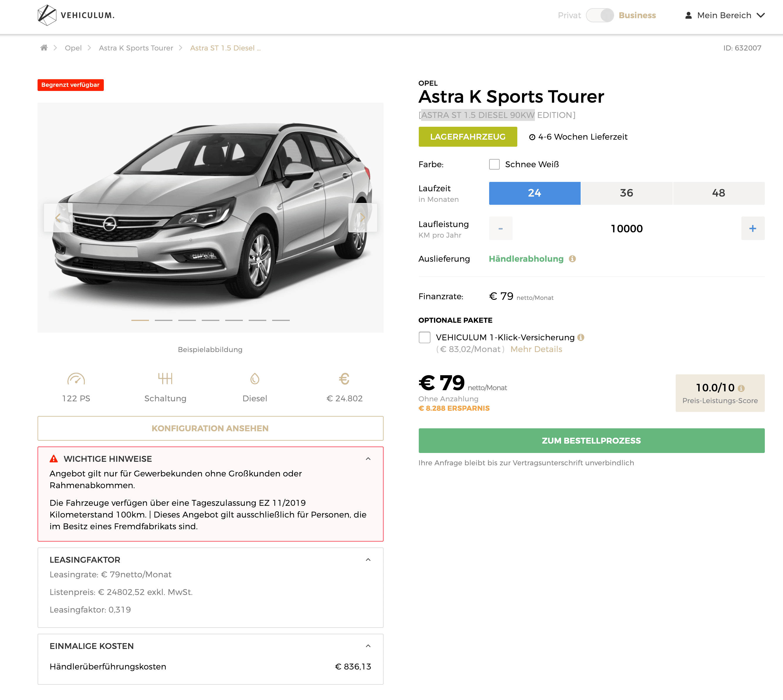Toggle the Privat/Business switch

(x=600, y=15)
